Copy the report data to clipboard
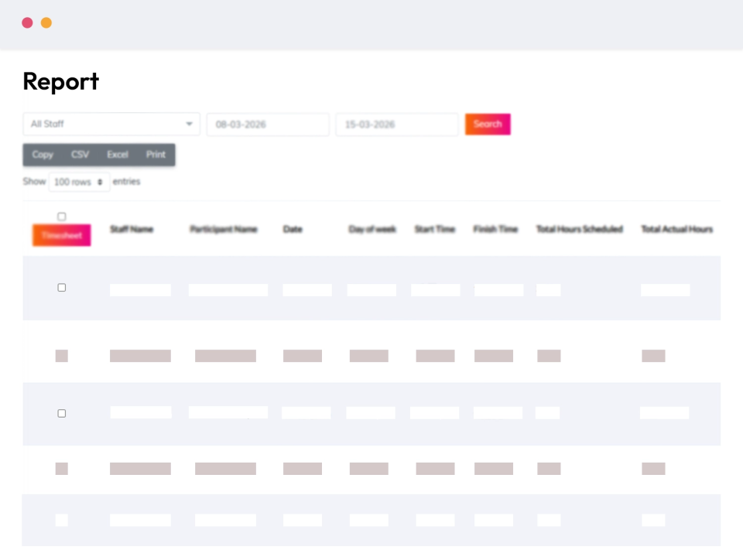This screenshot has width=743, height=560. pos(42,155)
